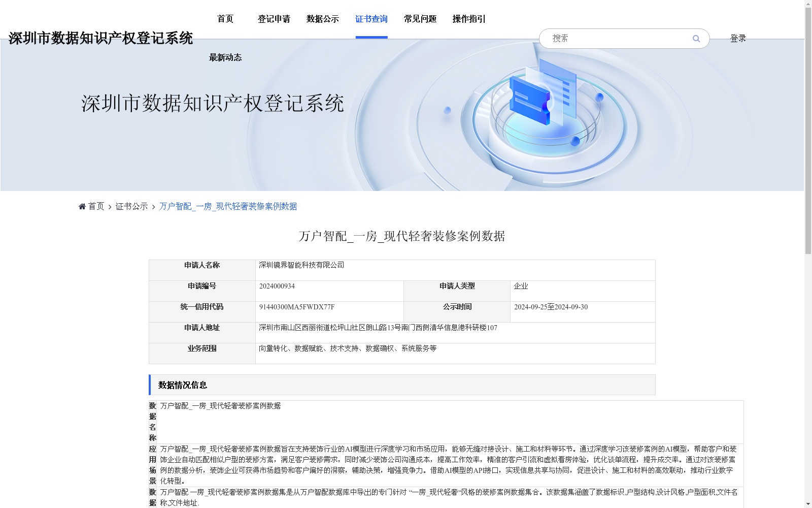Select the 证书查询 menu item
The height and width of the screenshot is (508, 812).
point(371,19)
